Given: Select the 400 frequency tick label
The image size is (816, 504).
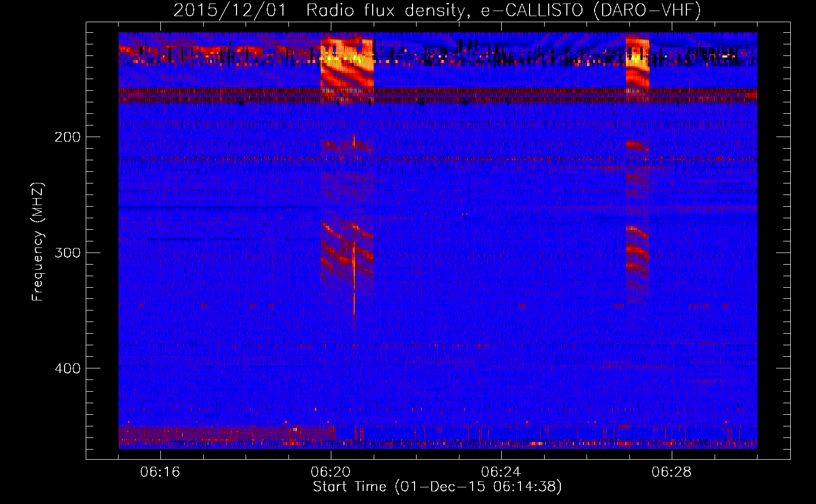Looking at the screenshot, I should tap(68, 368).
